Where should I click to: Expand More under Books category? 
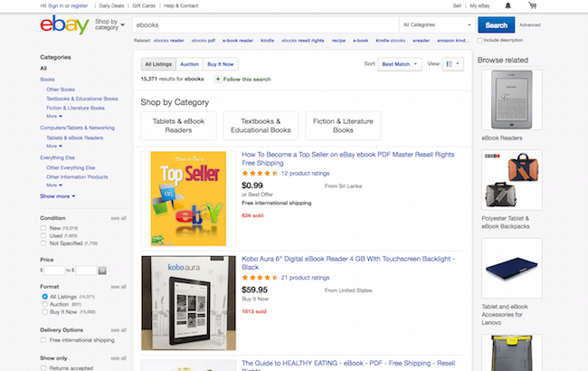[54, 117]
